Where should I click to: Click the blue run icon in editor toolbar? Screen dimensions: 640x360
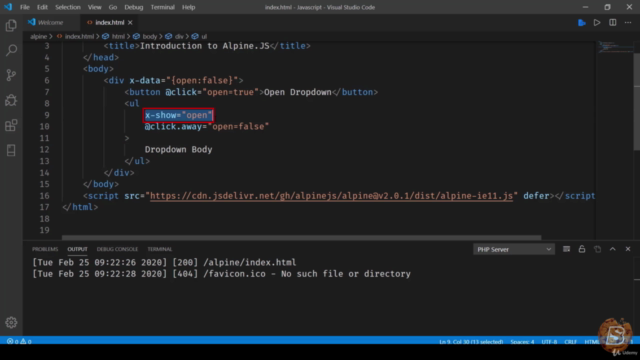582,22
